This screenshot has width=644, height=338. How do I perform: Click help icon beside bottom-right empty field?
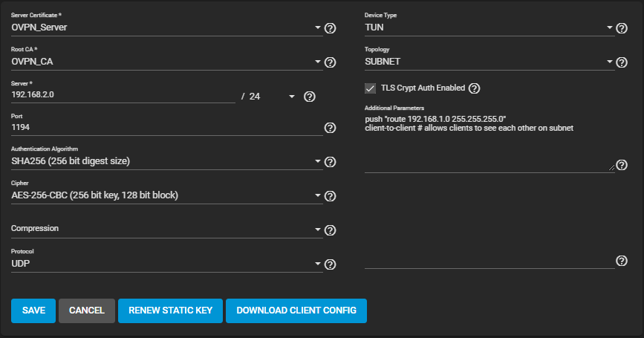tap(622, 261)
